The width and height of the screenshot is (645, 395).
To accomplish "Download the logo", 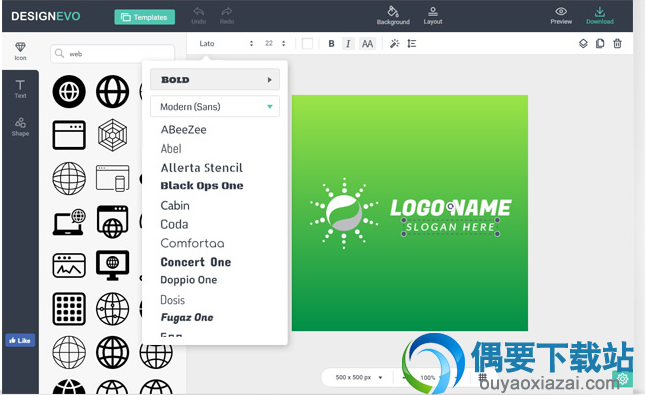I will coord(600,16).
